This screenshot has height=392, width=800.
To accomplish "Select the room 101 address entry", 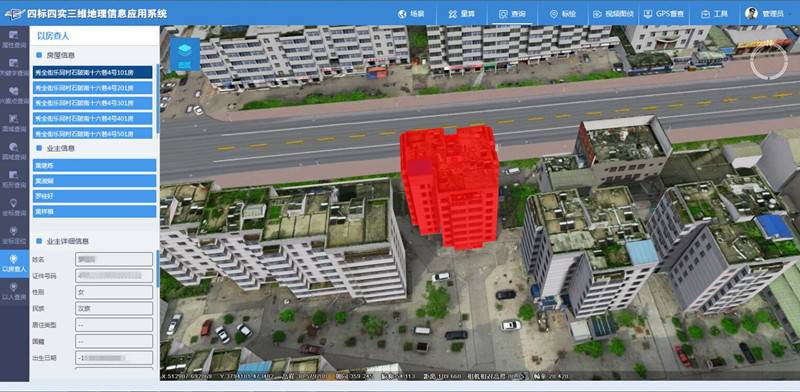I will (x=92, y=72).
